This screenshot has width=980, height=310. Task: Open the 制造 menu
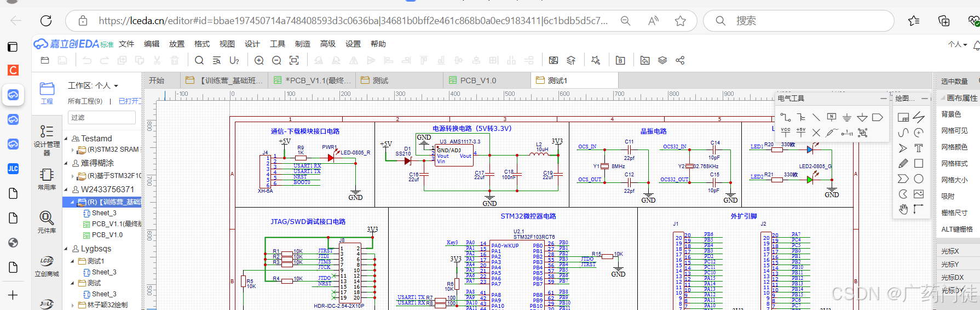click(303, 44)
